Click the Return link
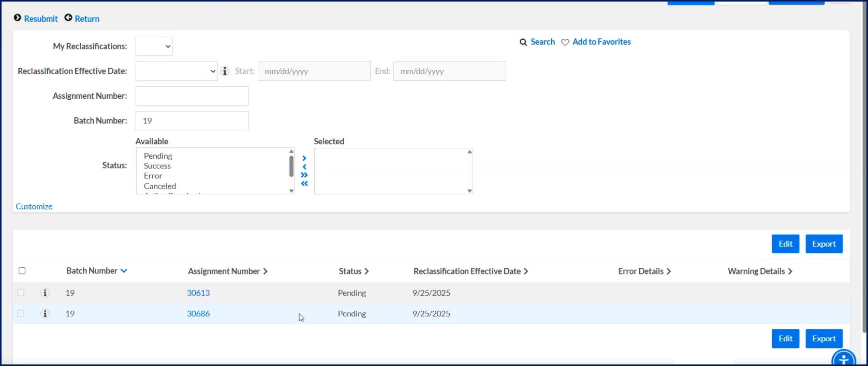 [87, 19]
